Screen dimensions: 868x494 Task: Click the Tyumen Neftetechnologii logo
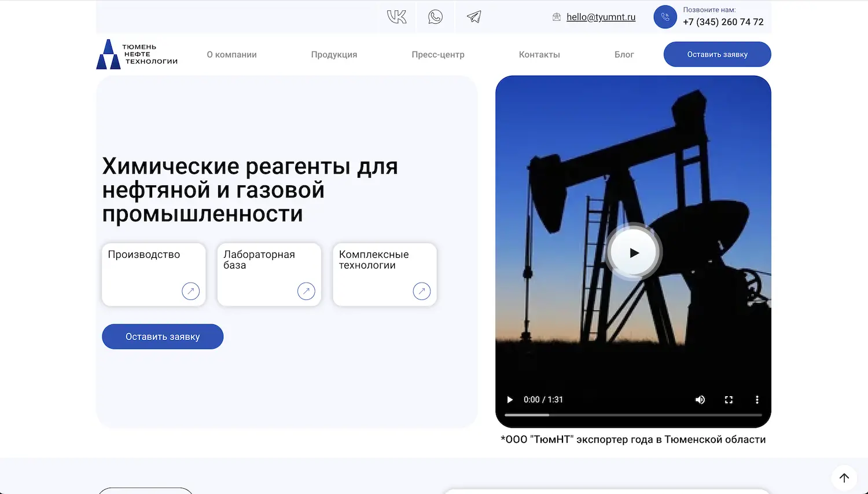(x=137, y=54)
